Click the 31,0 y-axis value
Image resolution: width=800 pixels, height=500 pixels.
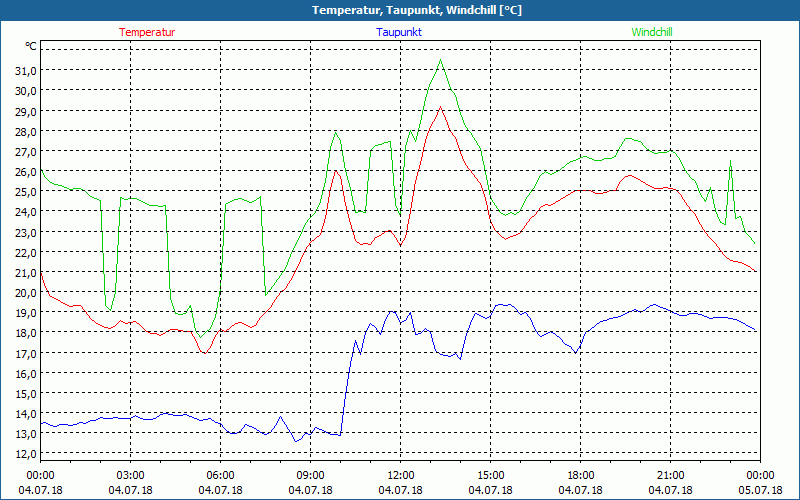(26, 71)
